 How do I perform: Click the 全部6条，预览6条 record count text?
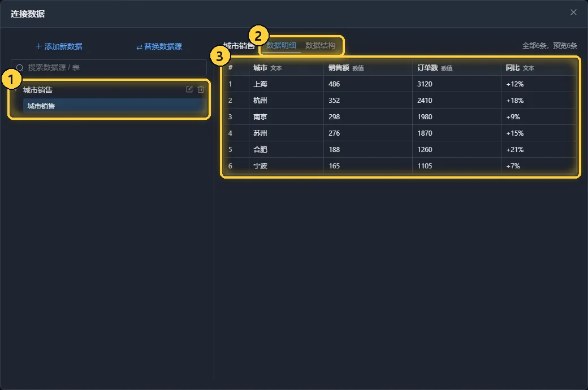550,46
